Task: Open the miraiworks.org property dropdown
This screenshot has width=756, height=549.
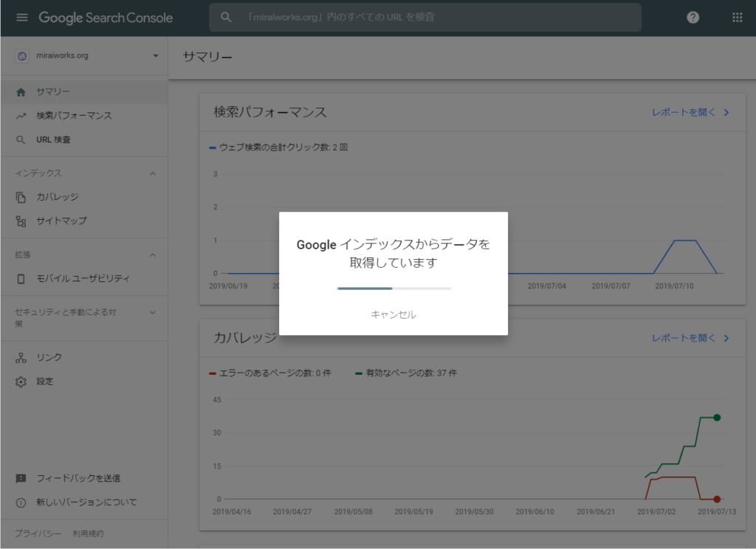Action: [x=155, y=56]
